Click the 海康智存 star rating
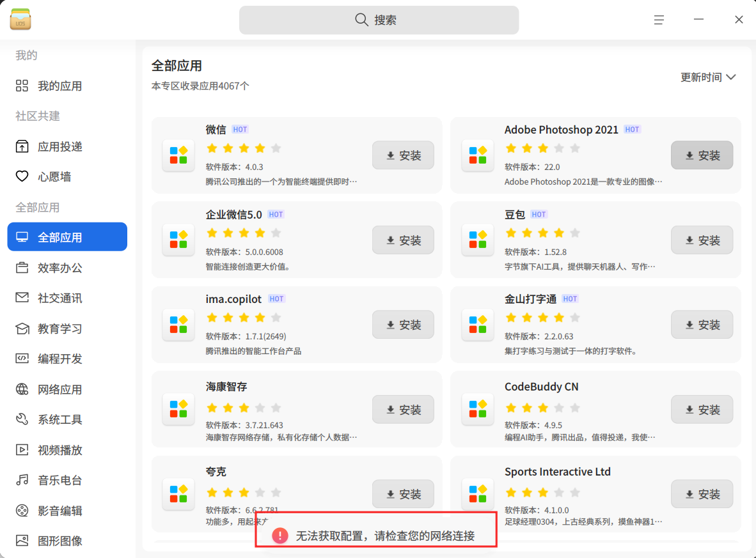The height and width of the screenshot is (558, 756). click(244, 408)
